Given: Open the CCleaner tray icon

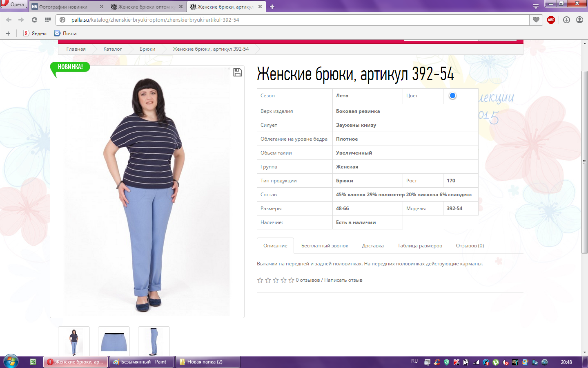Looking at the screenshot, I should pyautogui.click(x=437, y=362).
